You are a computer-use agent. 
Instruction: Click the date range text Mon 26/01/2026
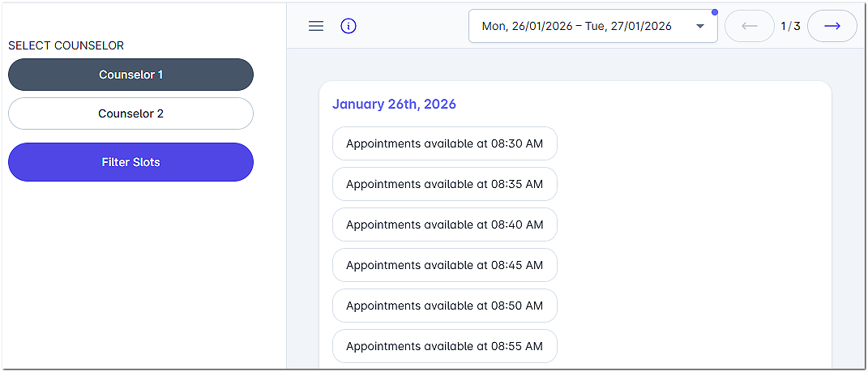point(531,26)
